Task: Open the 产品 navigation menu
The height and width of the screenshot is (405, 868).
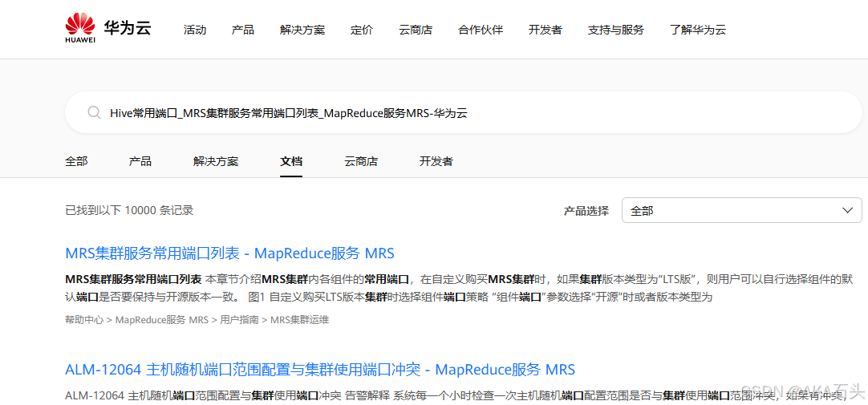Action: (x=243, y=30)
